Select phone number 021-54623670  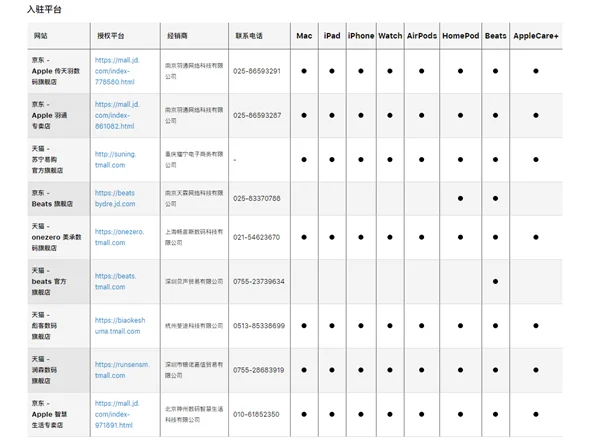pos(257,237)
